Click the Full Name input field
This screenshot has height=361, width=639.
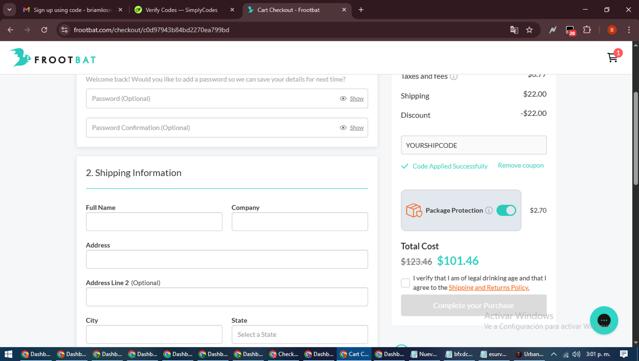(x=154, y=222)
